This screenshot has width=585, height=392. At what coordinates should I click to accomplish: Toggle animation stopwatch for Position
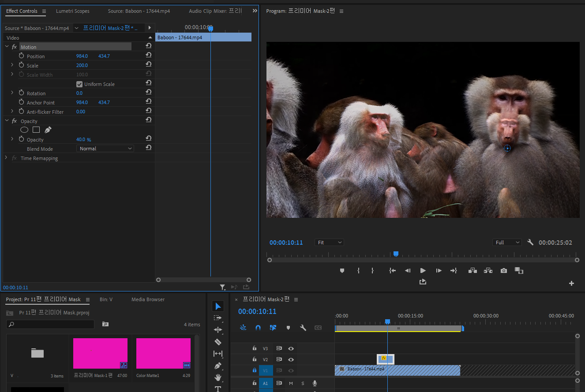click(x=21, y=56)
